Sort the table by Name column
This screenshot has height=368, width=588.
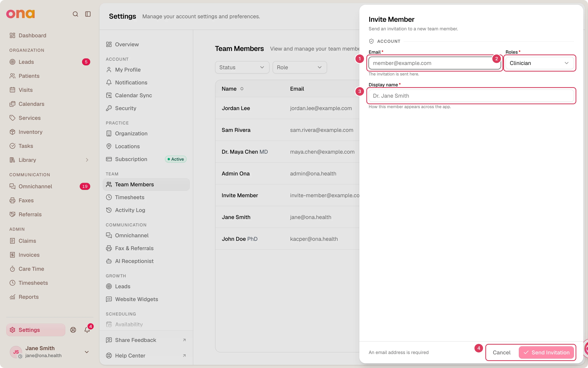pos(233,89)
